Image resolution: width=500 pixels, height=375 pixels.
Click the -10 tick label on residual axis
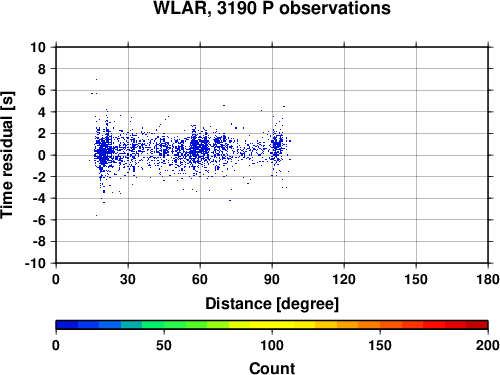[35, 263]
